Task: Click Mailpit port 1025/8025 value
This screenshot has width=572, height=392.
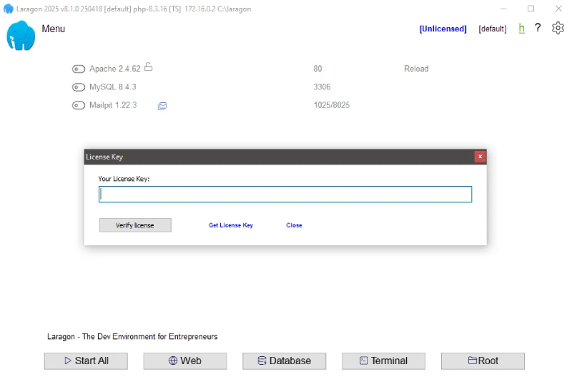Action: coord(332,105)
